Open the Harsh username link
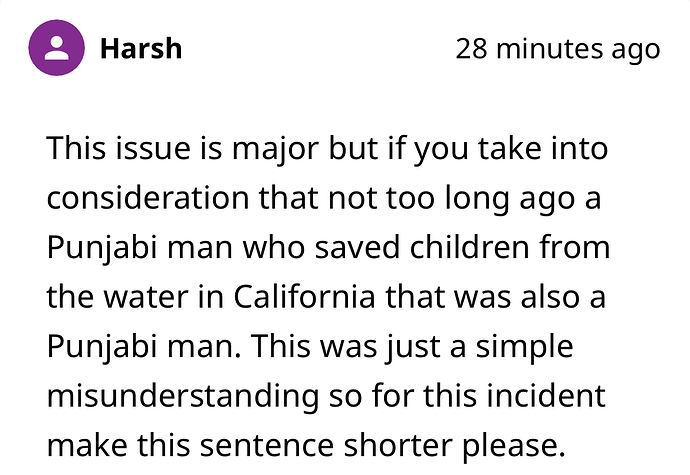 click(x=141, y=48)
